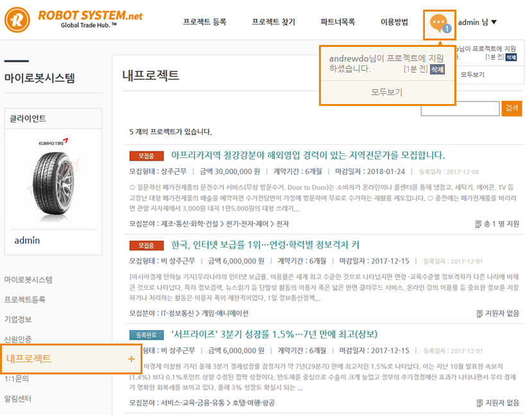
Task: Open the 아프리카지역 철강강분야 project title
Action: 307,155
